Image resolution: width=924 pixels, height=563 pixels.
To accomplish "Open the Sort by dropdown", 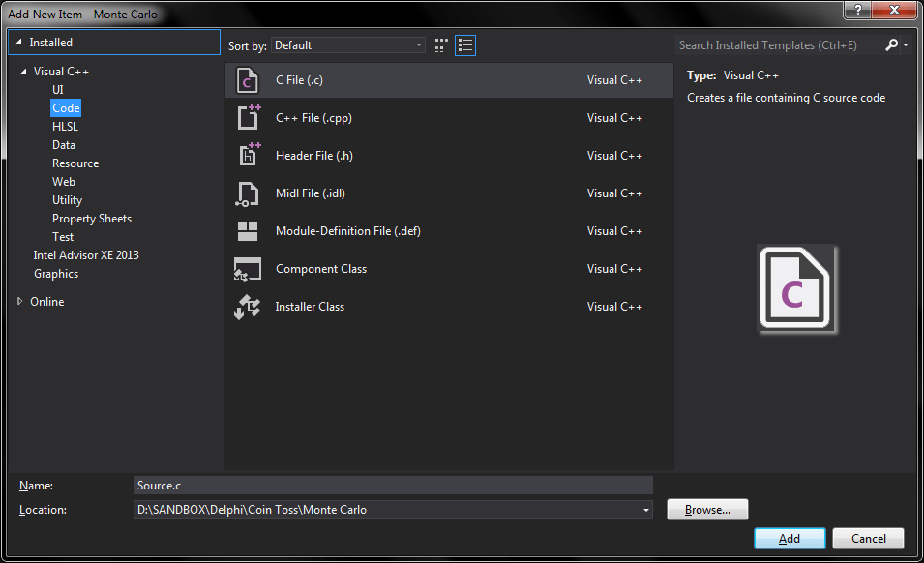I will 348,44.
